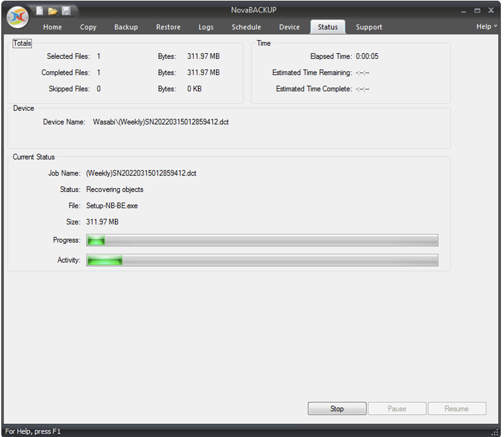504x437 pixels.
Task: Click the Skipped Files bytes value 0 KB
Action: click(x=195, y=89)
